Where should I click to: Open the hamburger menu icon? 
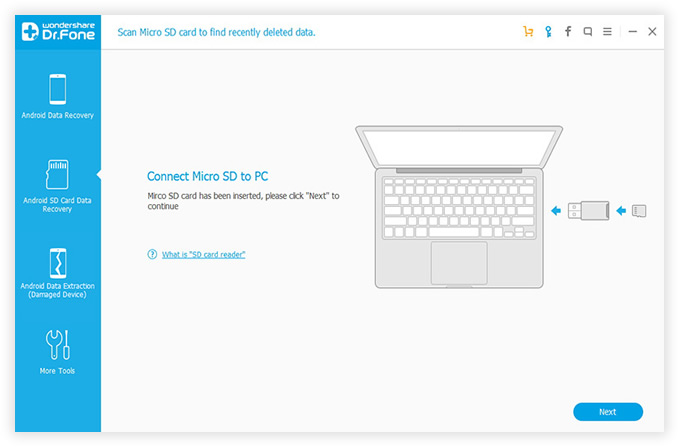(x=608, y=32)
